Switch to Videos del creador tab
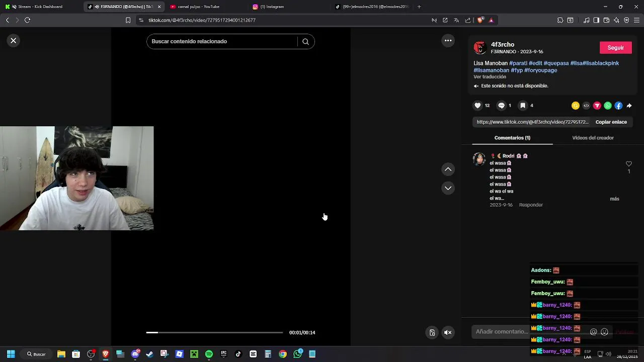The width and height of the screenshot is (644, 362). [x=593, y=138]
